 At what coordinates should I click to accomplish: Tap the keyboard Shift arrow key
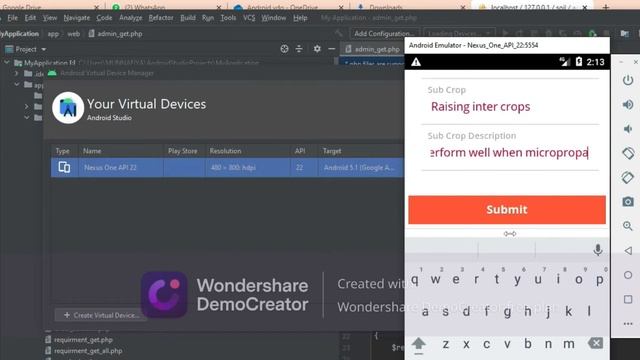pos(418,344)
